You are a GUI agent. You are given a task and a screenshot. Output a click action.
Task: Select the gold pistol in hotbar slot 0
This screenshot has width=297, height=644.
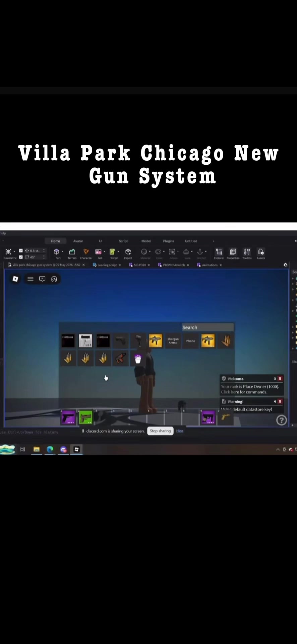click(225, 418)
